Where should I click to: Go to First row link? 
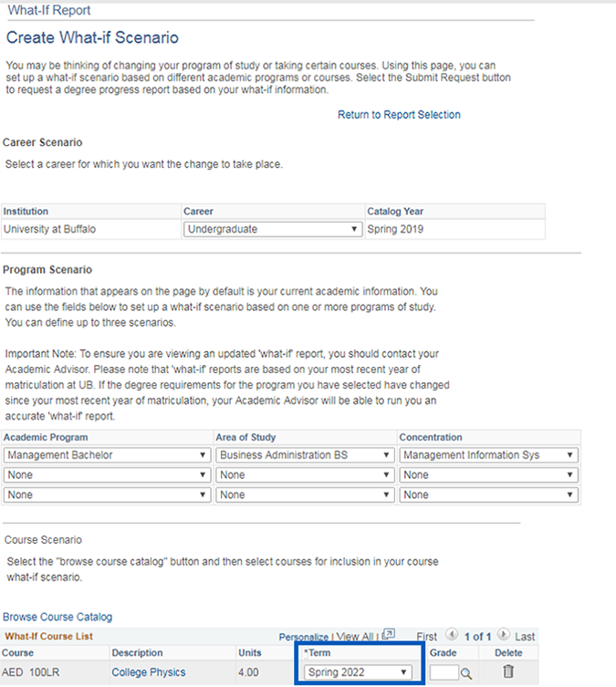pos(427,636)
